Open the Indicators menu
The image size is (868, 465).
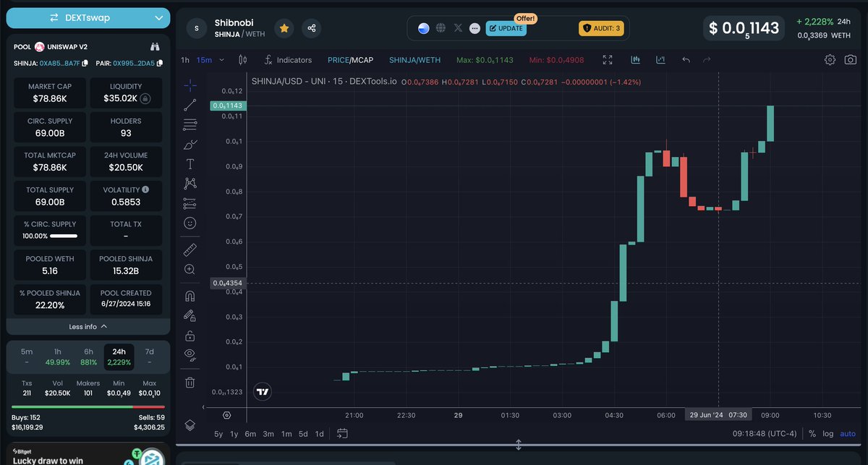288,60
